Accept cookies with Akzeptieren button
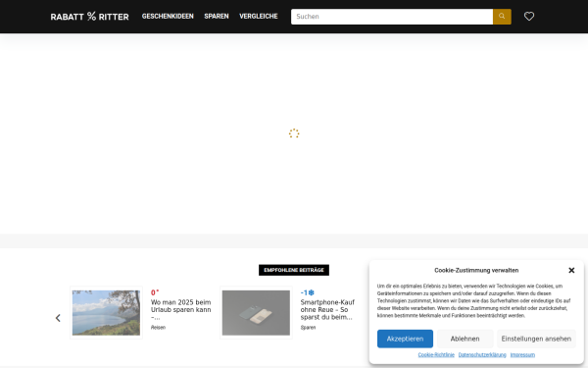The height and width of the screenshot is (368, 588). tap(405, 339)
